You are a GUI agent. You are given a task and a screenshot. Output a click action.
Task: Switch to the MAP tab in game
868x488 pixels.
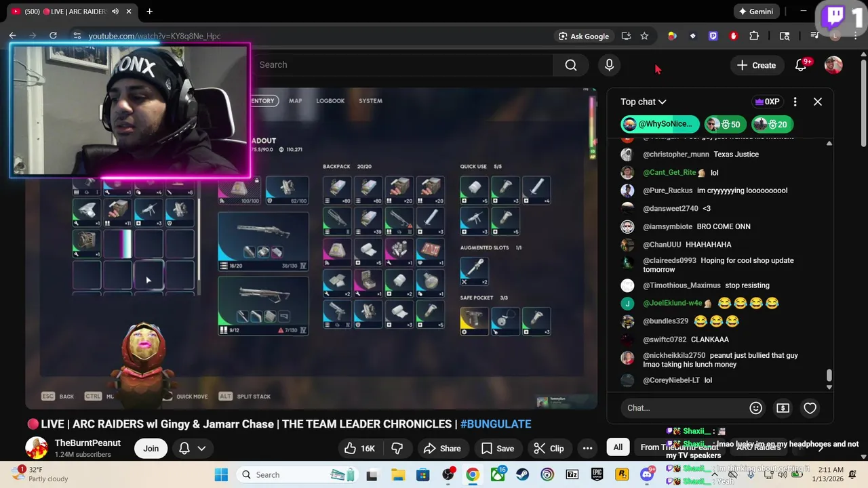tap(296, 101)
